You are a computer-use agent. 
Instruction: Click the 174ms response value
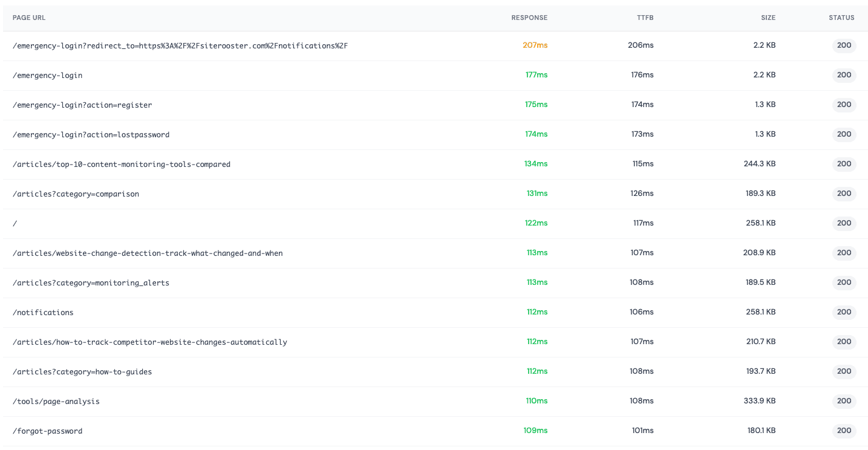point(537,134)
